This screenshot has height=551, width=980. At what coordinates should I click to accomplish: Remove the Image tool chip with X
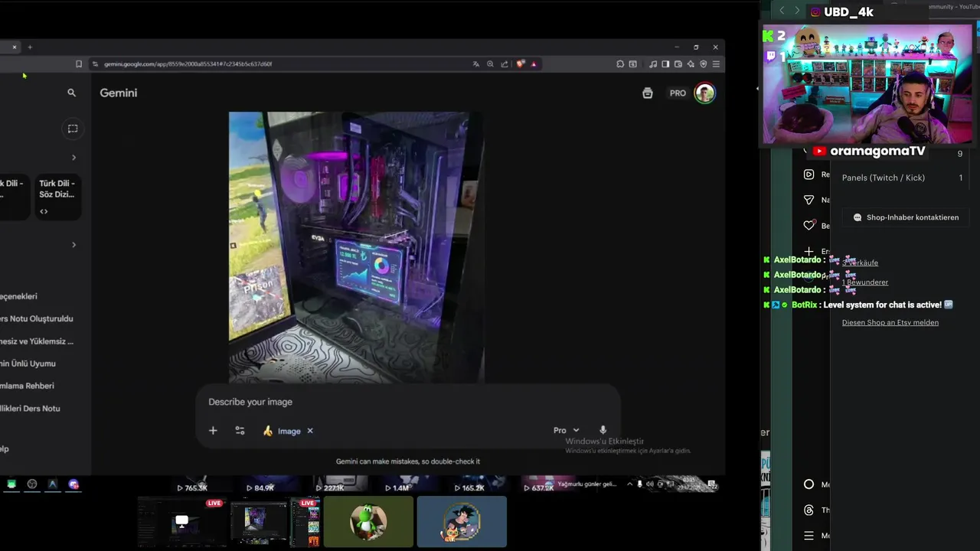tap(310, 431)
